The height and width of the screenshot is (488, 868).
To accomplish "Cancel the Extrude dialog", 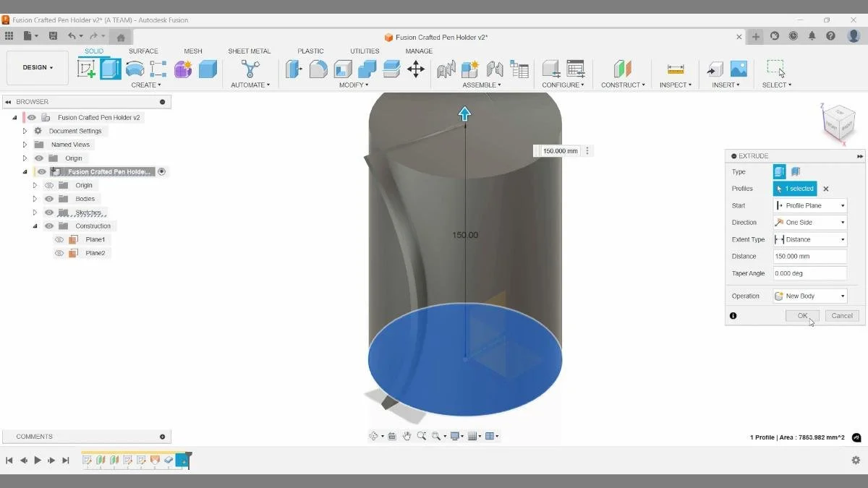I will point(841,315).
